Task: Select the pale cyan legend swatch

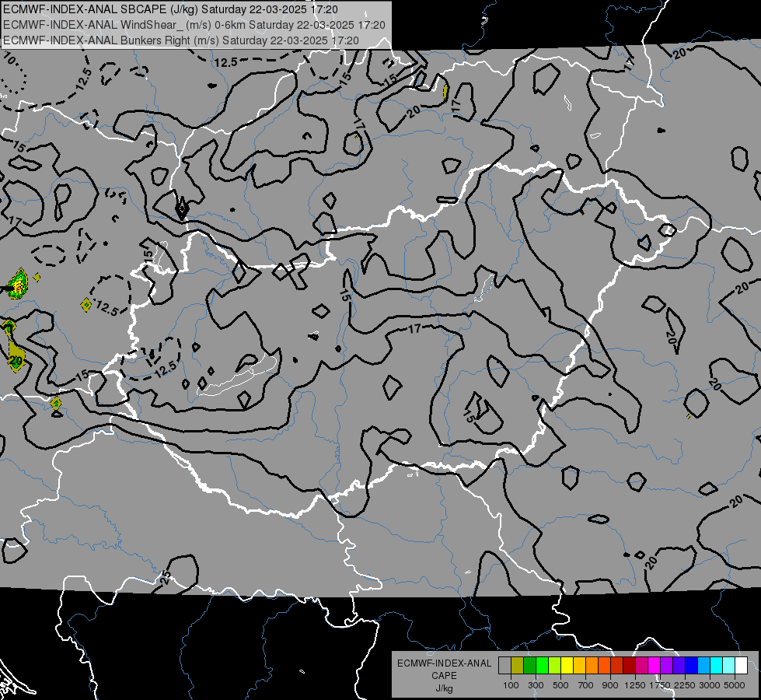Action: point(729,665)
